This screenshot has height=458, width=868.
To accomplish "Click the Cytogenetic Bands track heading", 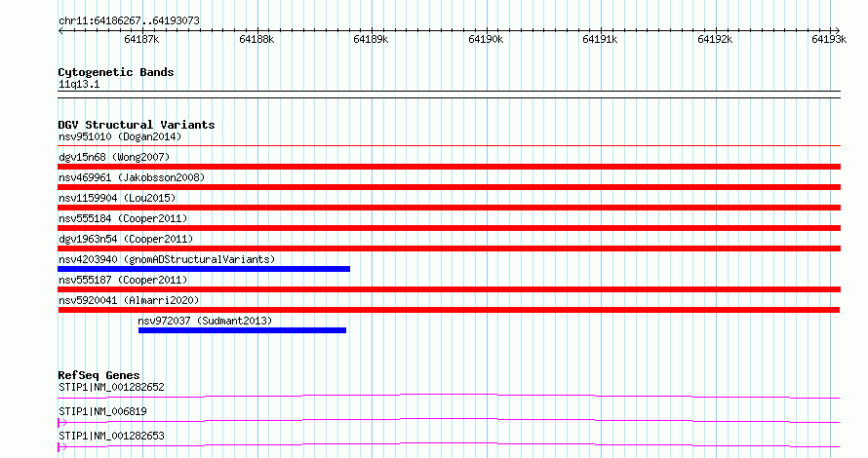I will click(116, 72).
